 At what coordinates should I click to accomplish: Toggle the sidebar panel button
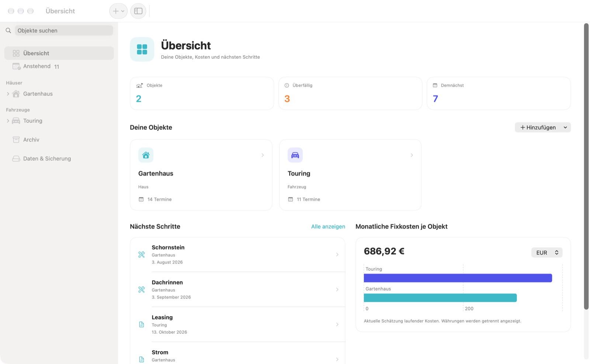click(138, 11)
